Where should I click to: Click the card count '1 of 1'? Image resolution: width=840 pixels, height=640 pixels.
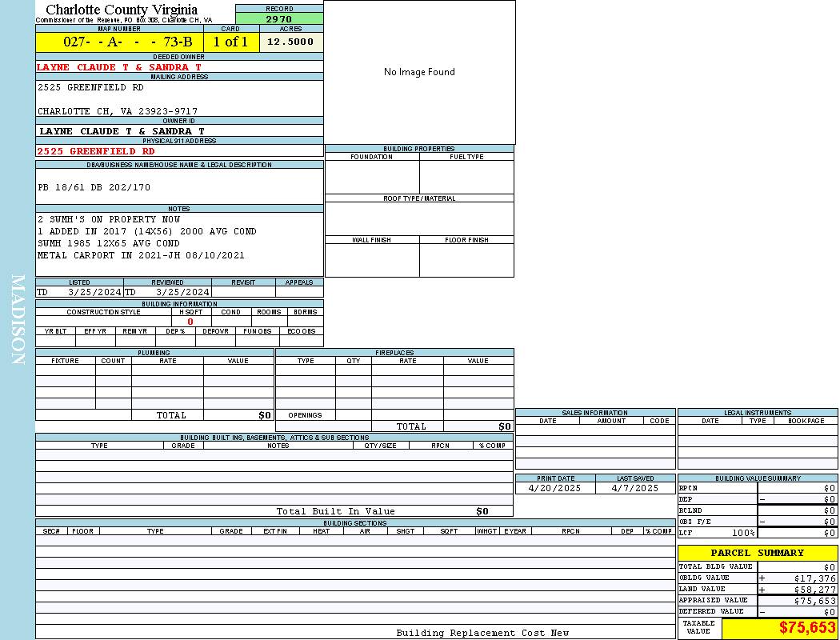[230, 42]
